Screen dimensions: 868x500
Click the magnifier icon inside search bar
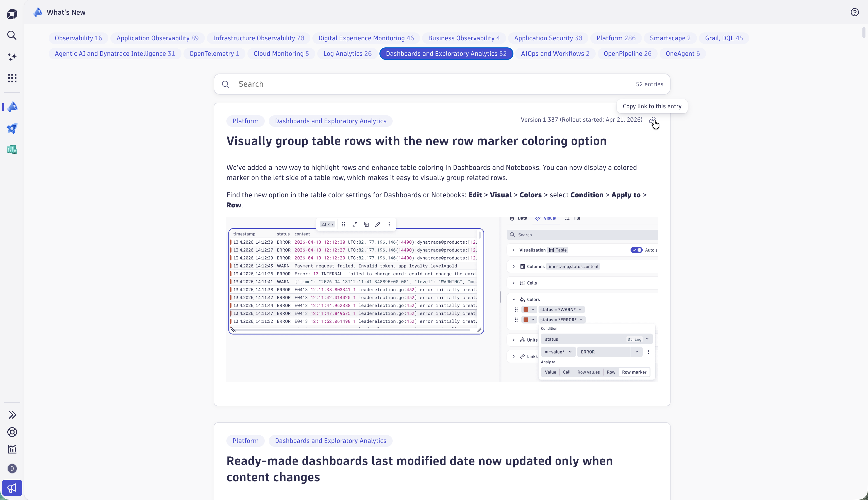pyautogui.click(x=226, y=84)
